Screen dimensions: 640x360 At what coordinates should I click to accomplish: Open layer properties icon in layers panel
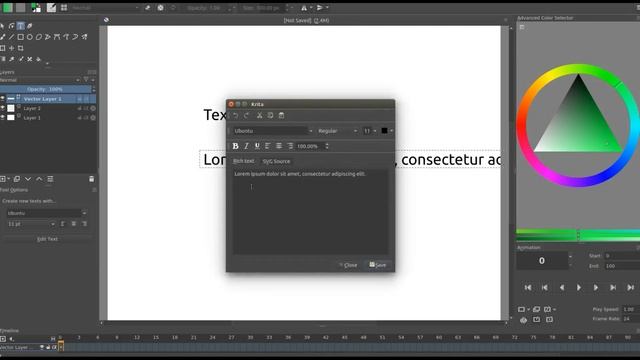point(50,179)
